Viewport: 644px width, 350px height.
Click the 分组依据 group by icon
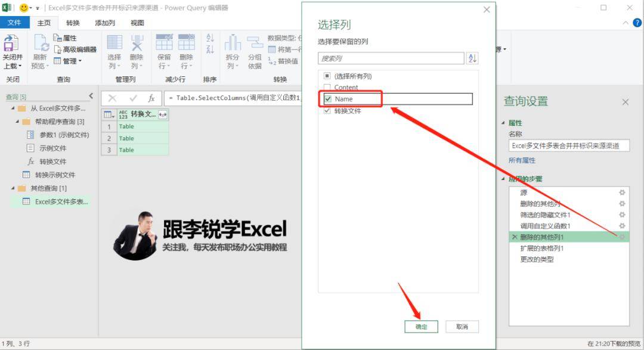(x=255, y=42)
